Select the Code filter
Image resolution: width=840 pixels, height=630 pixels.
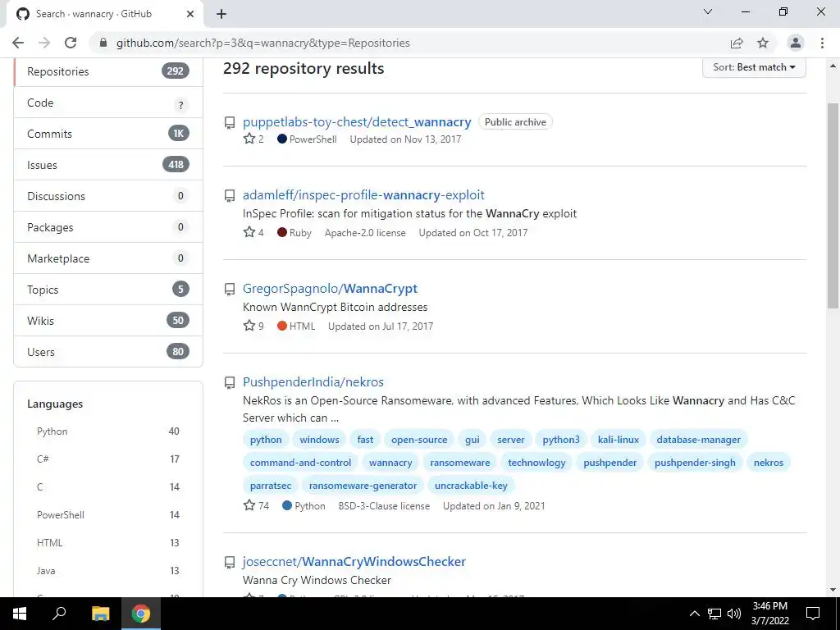click(x=108, y=103)
